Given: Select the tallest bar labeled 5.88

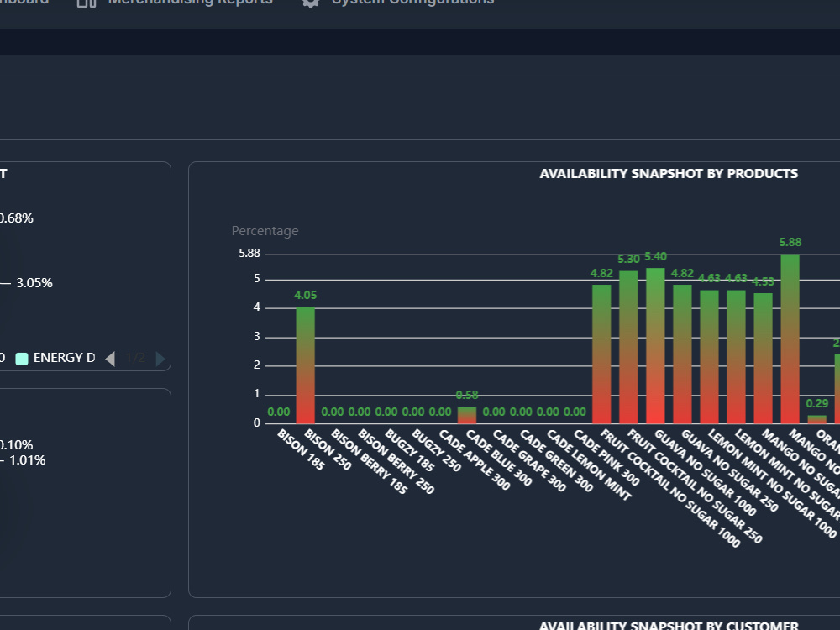Looking at the screenshot, I should [x=790, y=339].
